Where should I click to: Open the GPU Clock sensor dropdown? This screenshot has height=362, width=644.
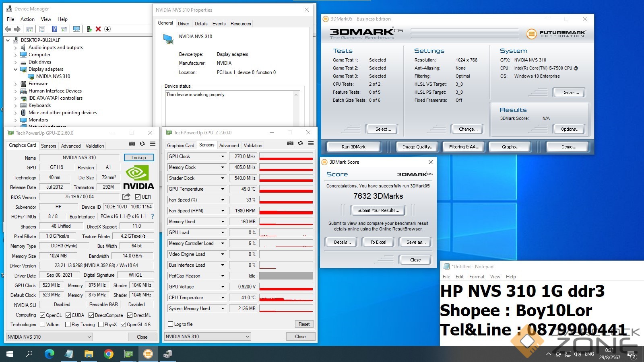coord(223,156)
